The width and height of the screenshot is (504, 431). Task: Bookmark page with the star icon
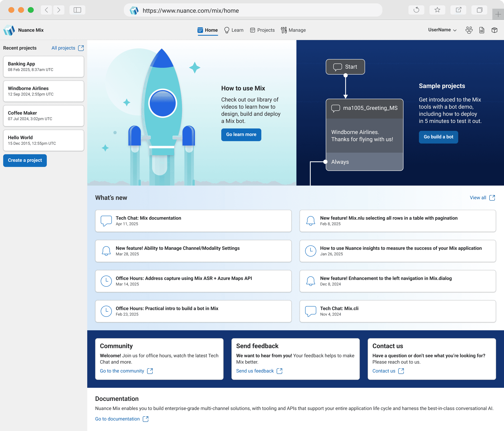coord(437,10)
